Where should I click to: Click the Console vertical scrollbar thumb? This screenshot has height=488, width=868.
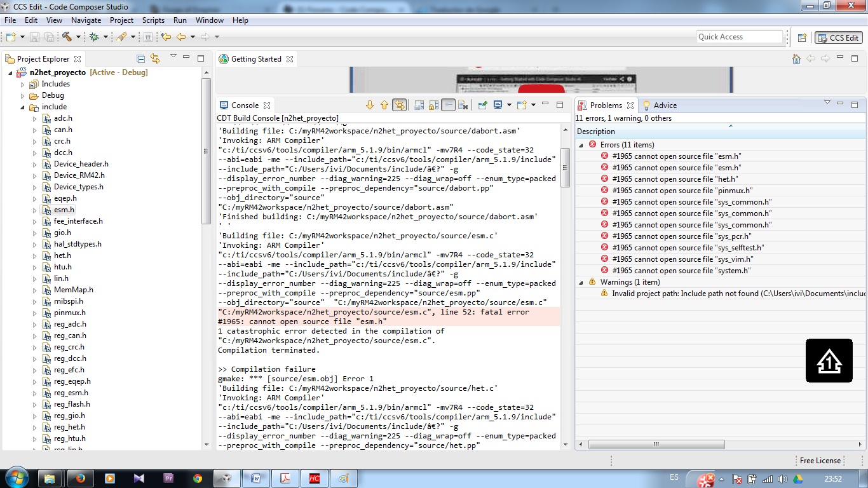coord(566,167)
